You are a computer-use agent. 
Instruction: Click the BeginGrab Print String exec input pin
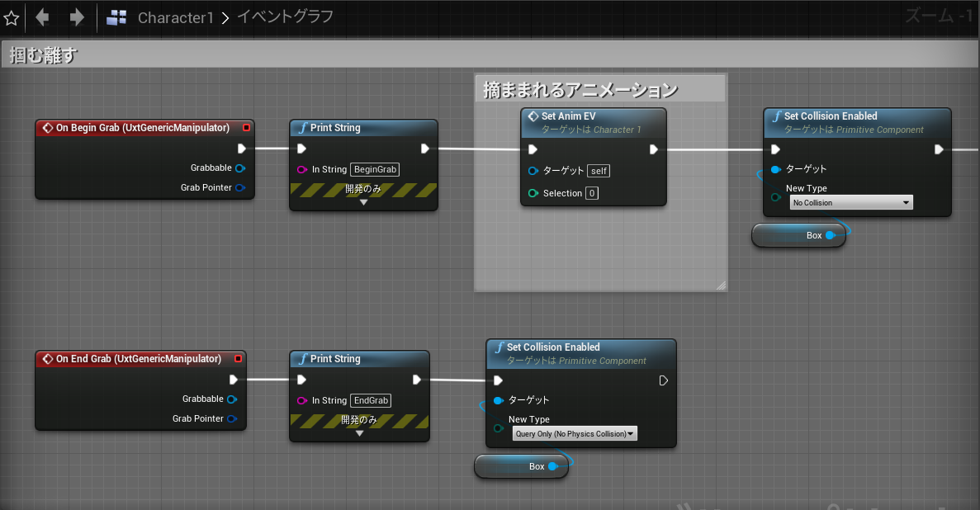click(x=302, y=148)
